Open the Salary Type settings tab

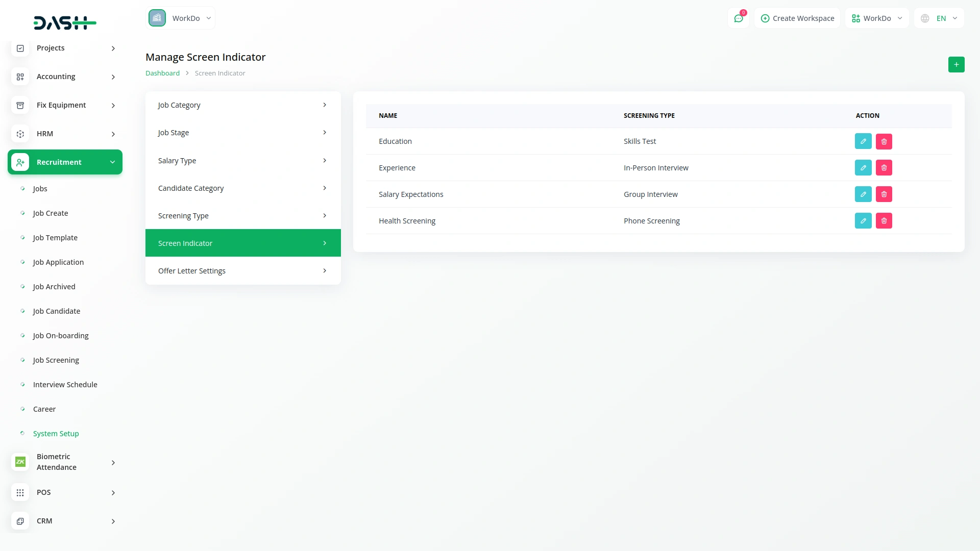tap(243, 161)
